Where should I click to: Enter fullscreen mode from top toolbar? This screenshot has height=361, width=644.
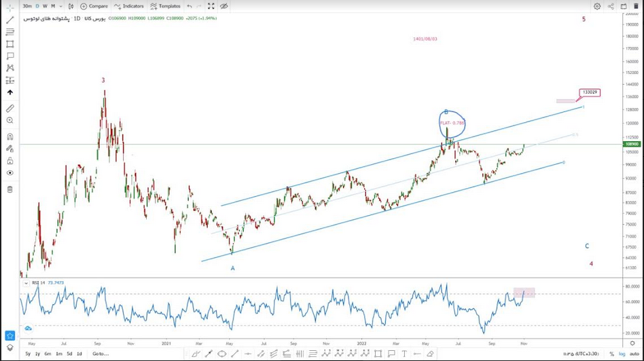tap(624, 6)
